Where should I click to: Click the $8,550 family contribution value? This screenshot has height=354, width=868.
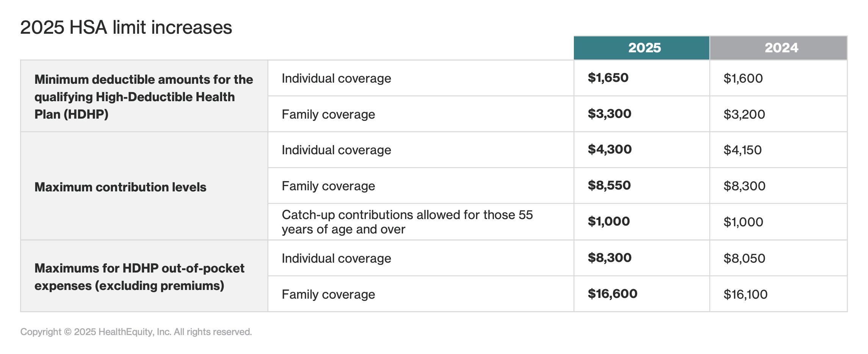coord(609,185)
